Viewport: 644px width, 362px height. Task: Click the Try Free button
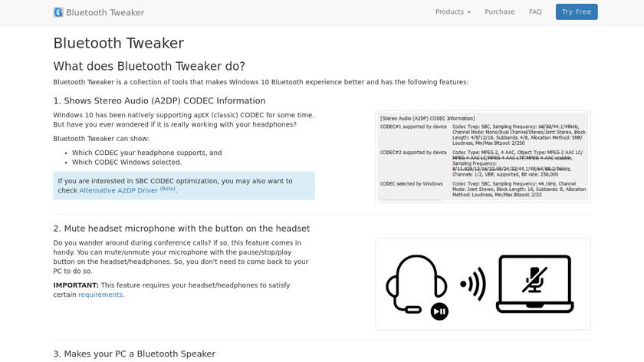(x=577, y=12)
